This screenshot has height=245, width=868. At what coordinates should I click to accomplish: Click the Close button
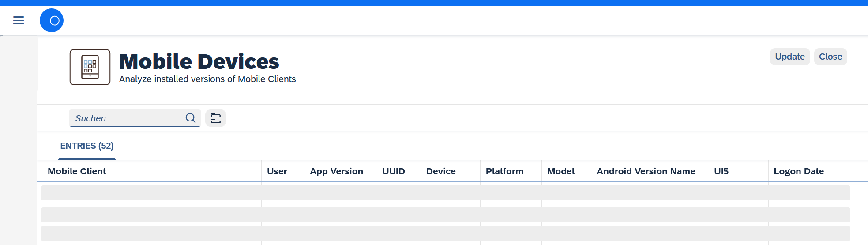(830, 57)
